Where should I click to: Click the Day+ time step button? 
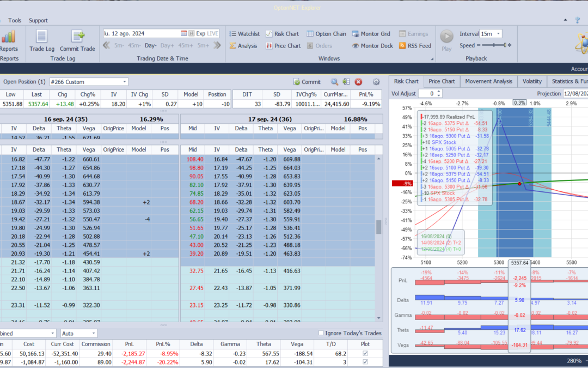coord(167,45)
